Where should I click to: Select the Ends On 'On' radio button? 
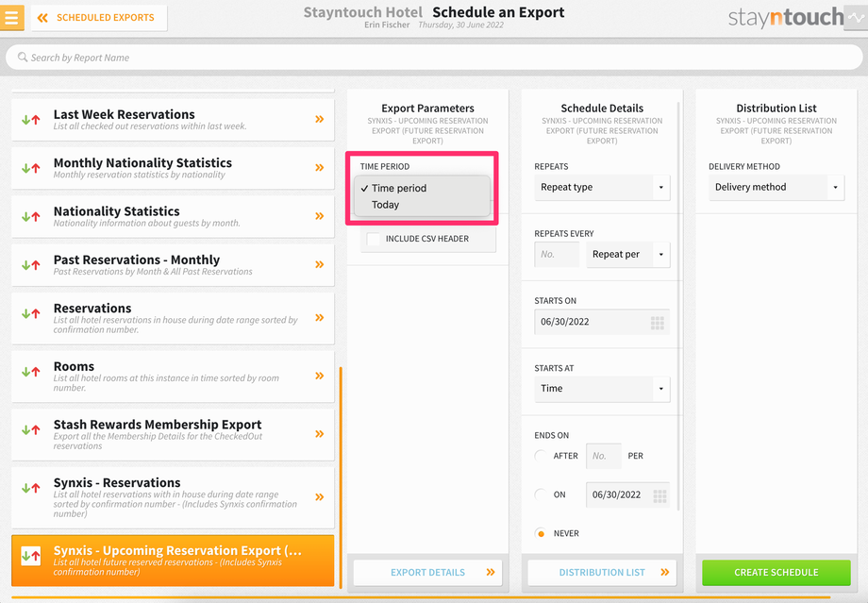click(541, 494)
